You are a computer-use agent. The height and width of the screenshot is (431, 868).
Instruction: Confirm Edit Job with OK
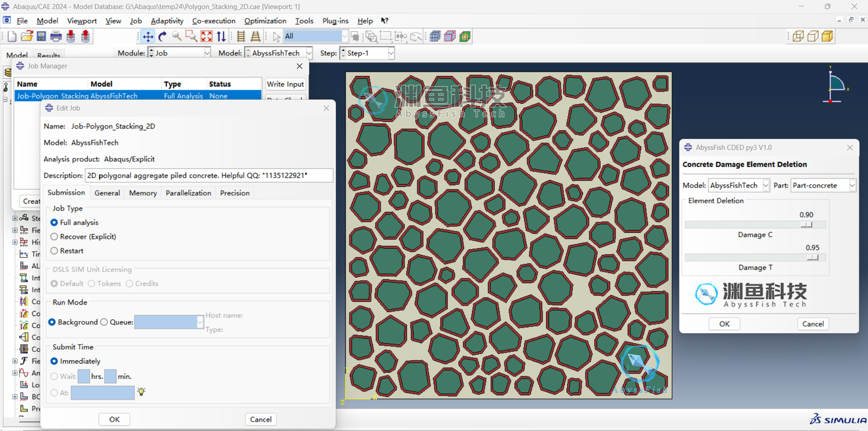(x=115, y=419)
